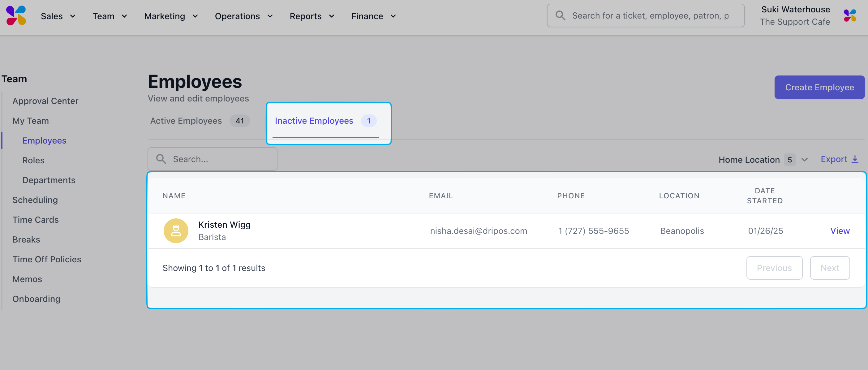Screen dimensions: 868x370
Task: Select the Inactive Employees tab
Action: 325,121
